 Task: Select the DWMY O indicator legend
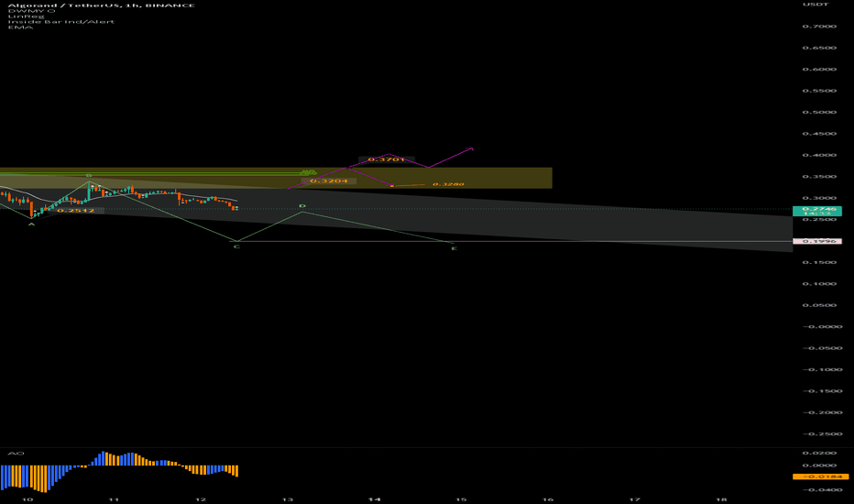[x=31, y=10]
